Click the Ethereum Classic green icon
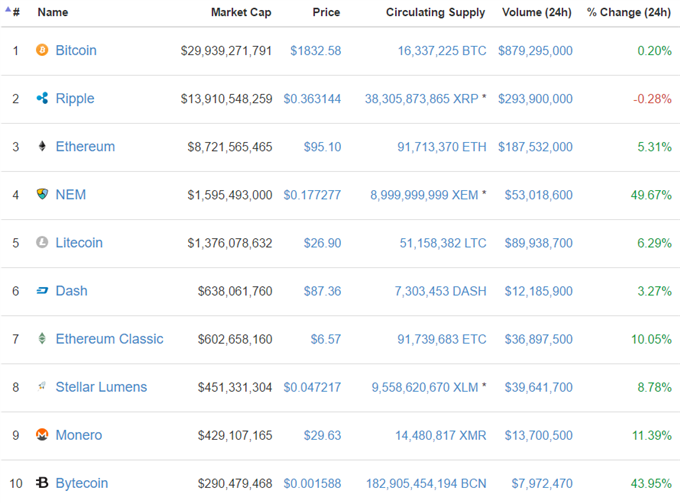680x503 pixels. coord(42,338)
